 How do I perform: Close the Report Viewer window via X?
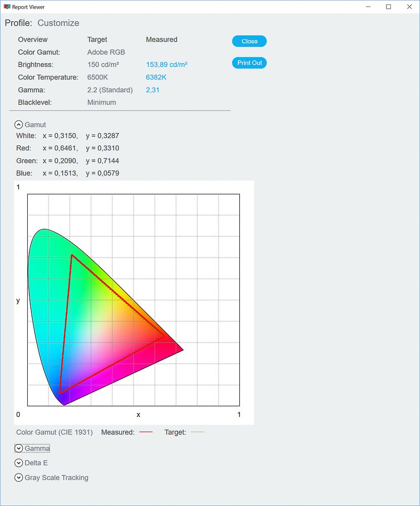tap(409, 7)
